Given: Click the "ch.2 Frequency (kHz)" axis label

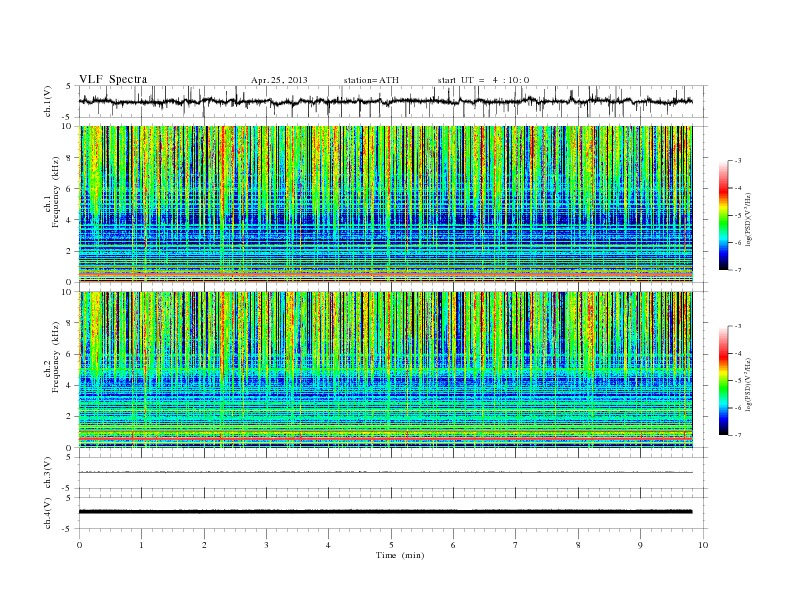Looking at the screenshot, I should click(52, 358).
